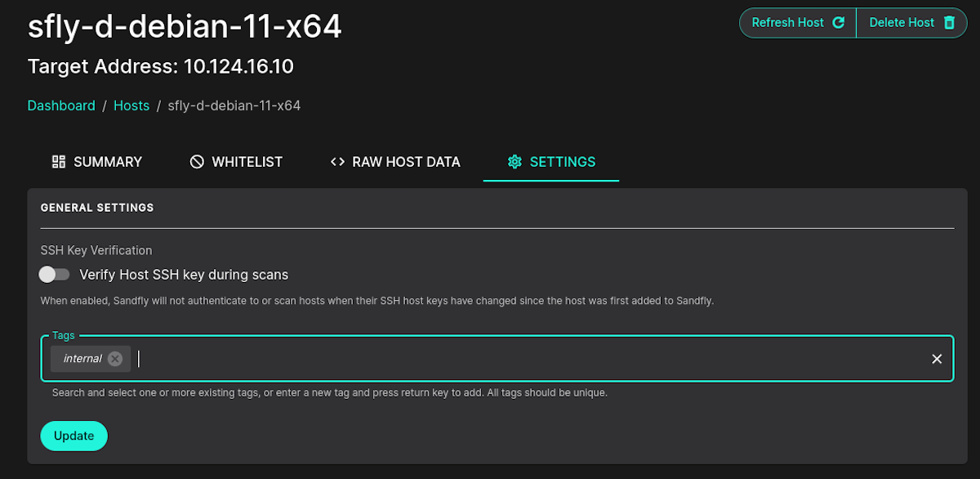Screen dimensions: 980x479
Task: Open the Whitelist tab
Action: [247, 161]
